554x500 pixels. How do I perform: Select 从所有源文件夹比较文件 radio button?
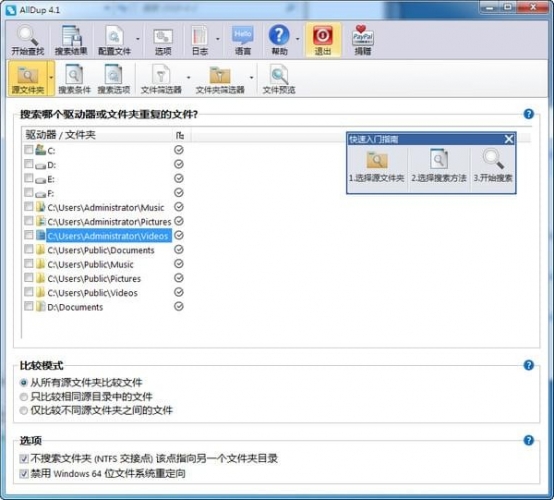click(24, 383)
